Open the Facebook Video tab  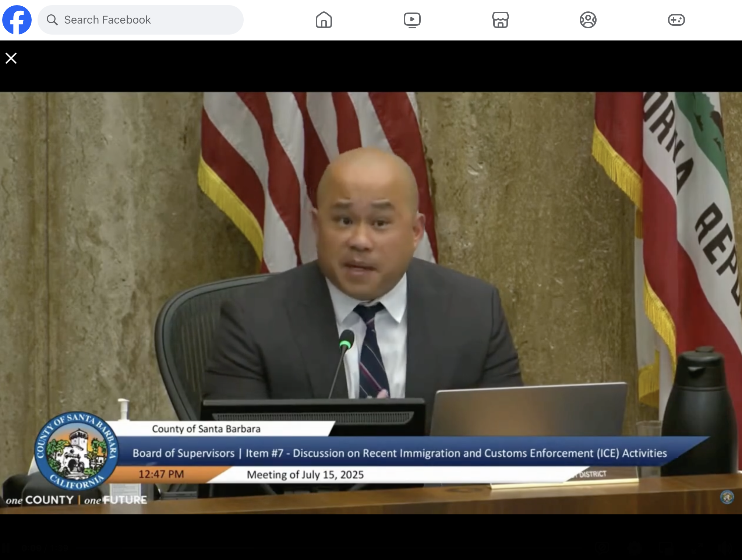412,20
